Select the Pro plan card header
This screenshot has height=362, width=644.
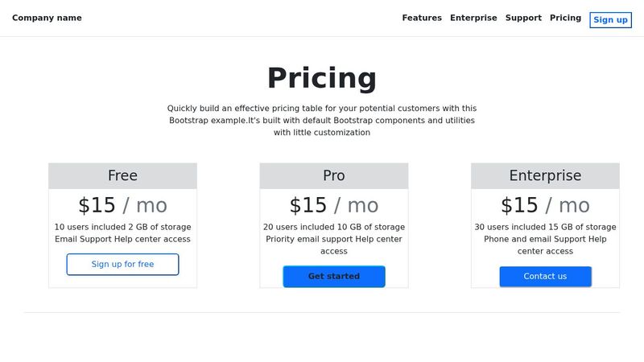(333, 175)
